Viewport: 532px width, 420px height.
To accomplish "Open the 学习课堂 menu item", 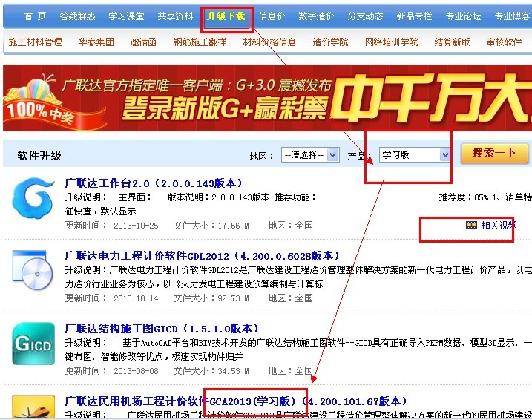I will (x=126, y=16).
